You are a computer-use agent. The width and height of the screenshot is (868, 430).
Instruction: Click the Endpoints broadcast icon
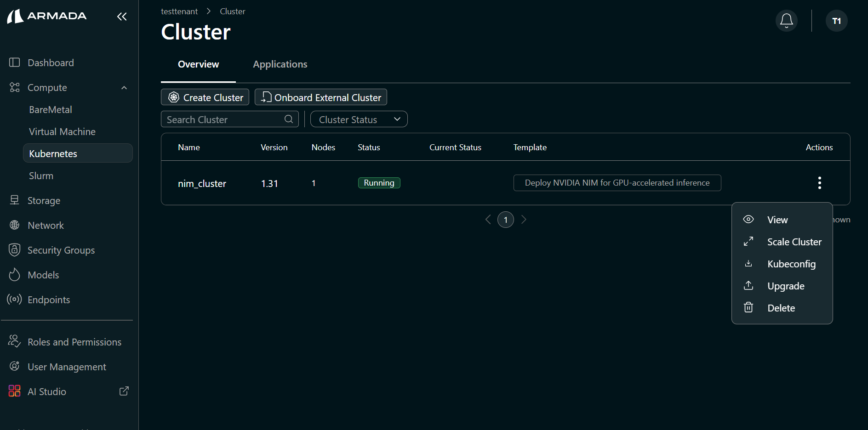(14, 299)
